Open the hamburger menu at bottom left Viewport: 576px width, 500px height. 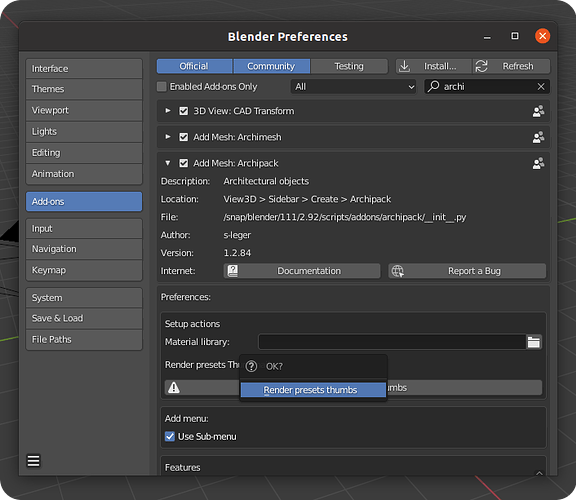pos(33,461)
